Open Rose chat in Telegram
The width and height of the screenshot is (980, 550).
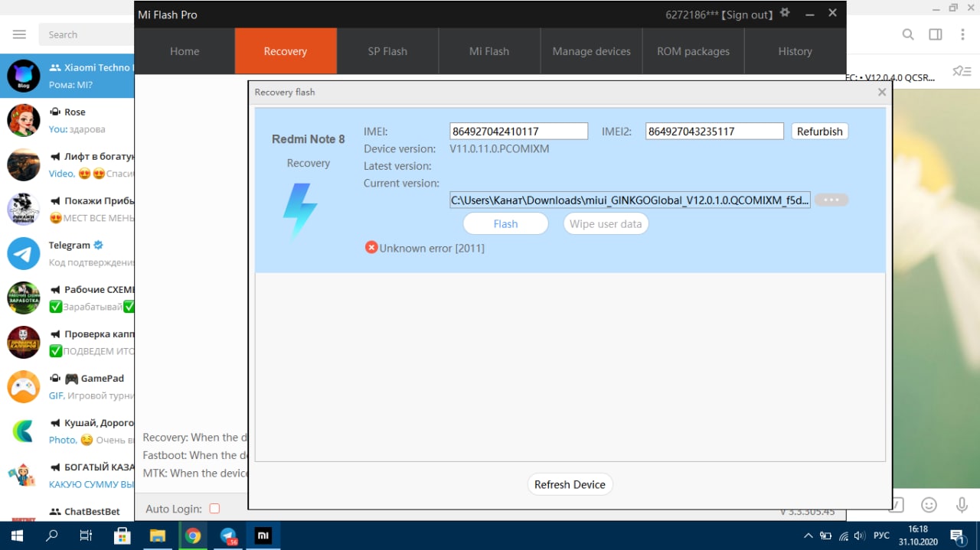coord(67,120)
